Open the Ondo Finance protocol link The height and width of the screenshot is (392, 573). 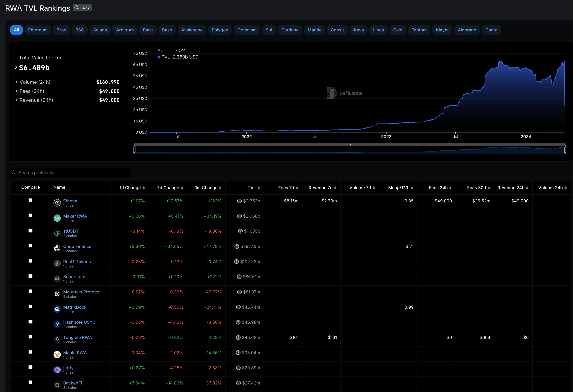(x=77, y=246)
